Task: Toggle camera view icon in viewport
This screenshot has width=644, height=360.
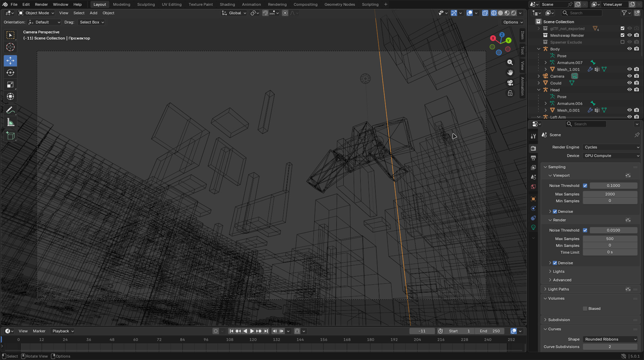Action: (510, 83)
